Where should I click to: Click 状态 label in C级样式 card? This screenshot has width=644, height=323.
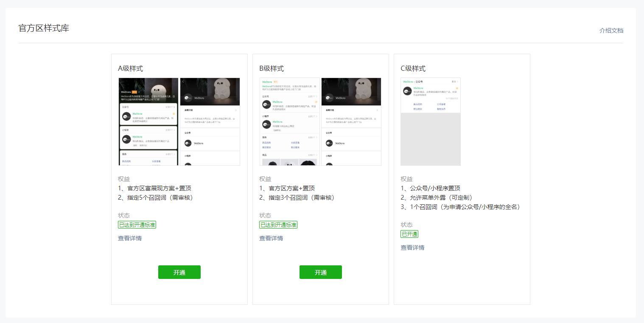(x=406, y=225)
